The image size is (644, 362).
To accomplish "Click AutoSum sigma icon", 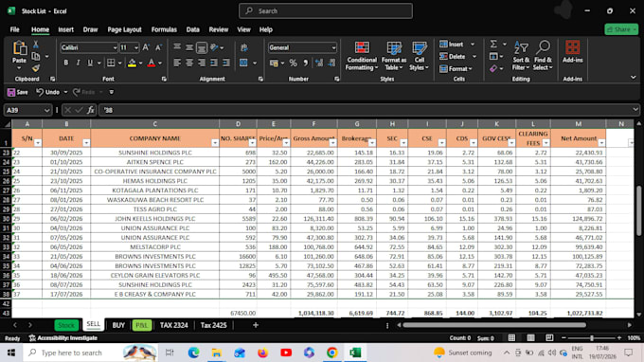I will [493, 44].
